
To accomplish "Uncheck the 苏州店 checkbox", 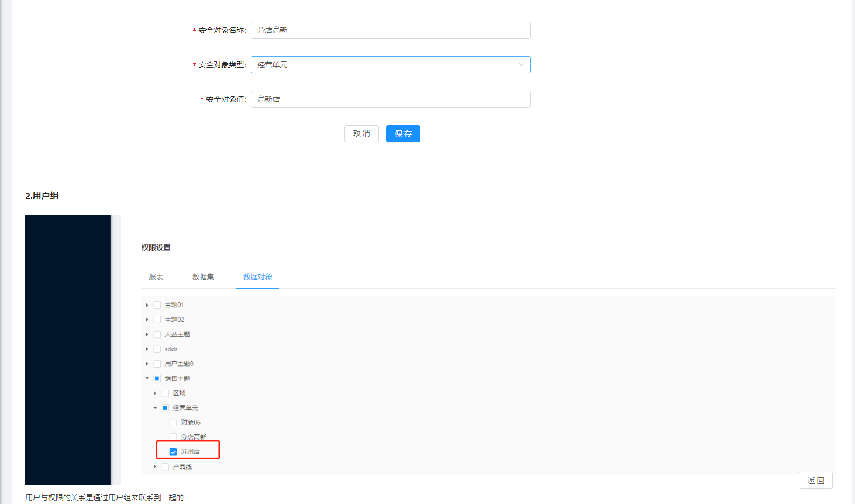I will 173,452.
